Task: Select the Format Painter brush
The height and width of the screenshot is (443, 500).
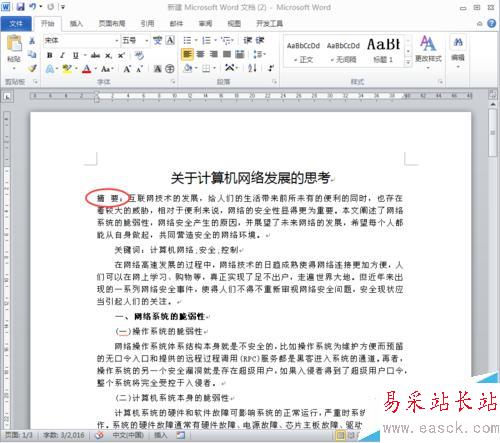Action: [32, 68]
